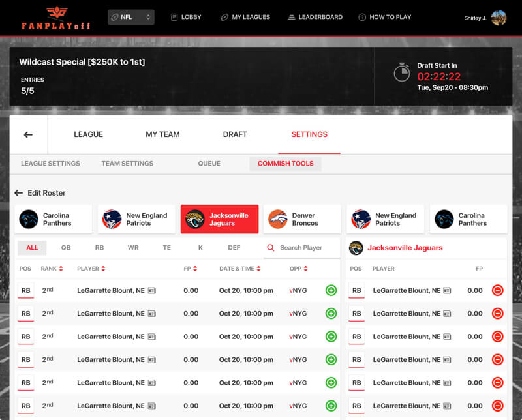Image resolution: width=522 pixels, height=420 pixels.
Task: Open the Leaderboard page
Action: pyautogui.click(x=315, y=17)
